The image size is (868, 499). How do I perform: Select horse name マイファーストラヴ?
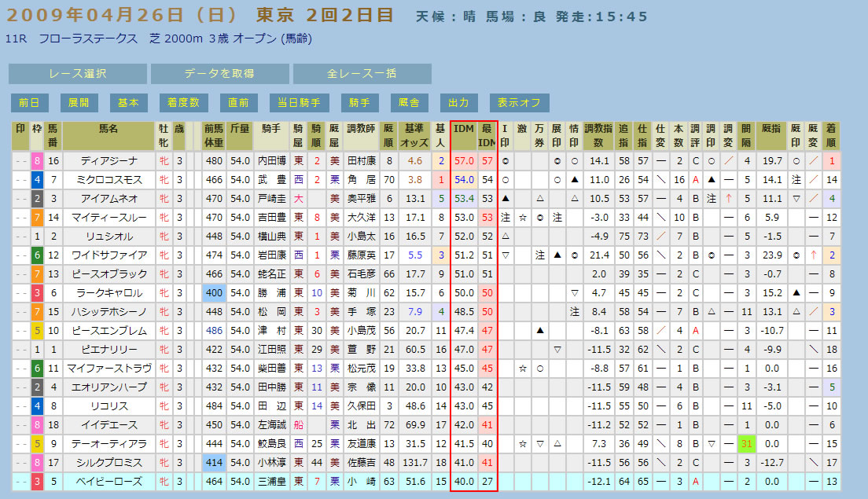(109, 369)
